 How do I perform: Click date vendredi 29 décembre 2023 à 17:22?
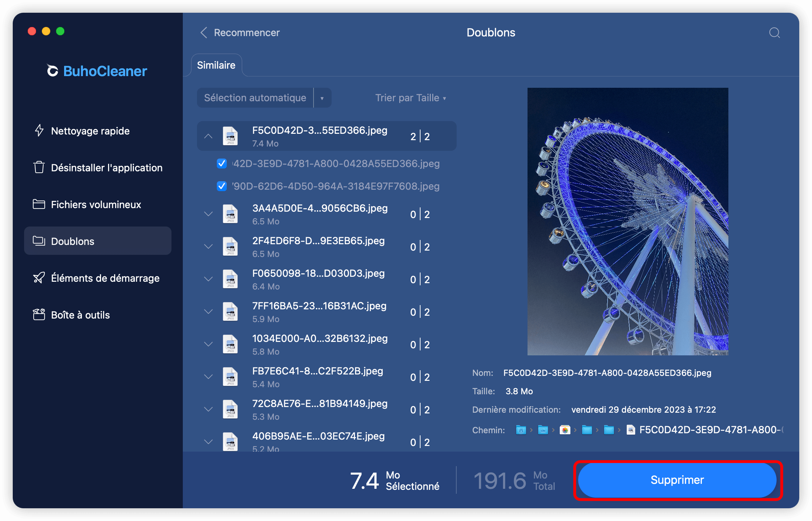[x=643, y=410]
